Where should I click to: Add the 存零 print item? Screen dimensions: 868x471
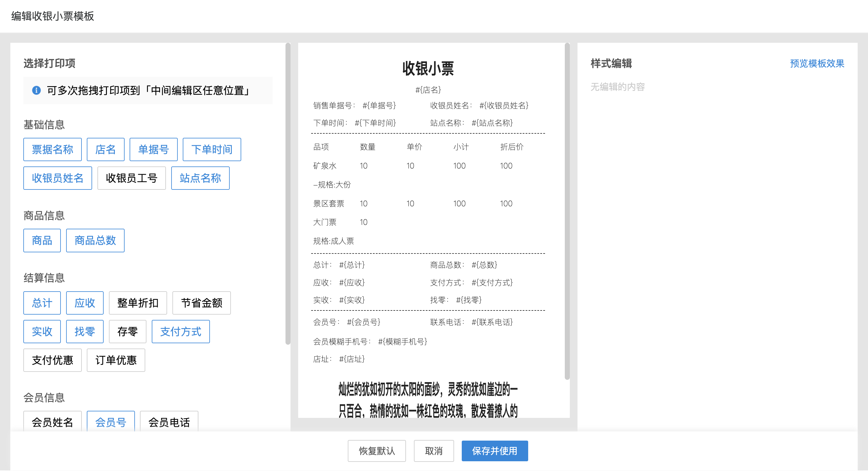pos(127,331)
